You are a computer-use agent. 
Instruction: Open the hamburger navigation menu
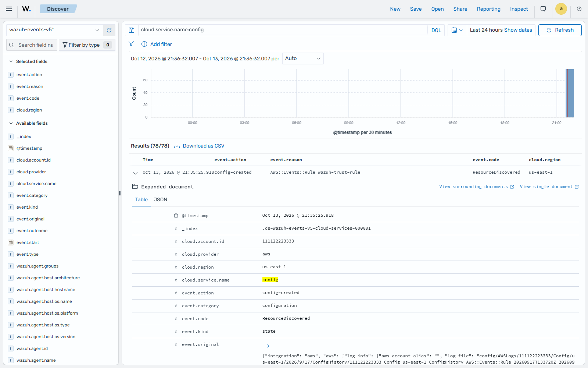[x=9, y=9]
